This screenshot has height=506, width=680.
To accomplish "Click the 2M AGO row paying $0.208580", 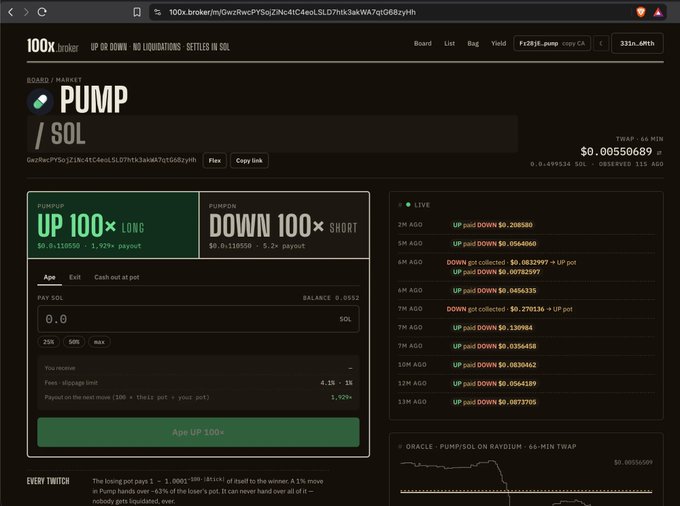I will tap(526, 225).
